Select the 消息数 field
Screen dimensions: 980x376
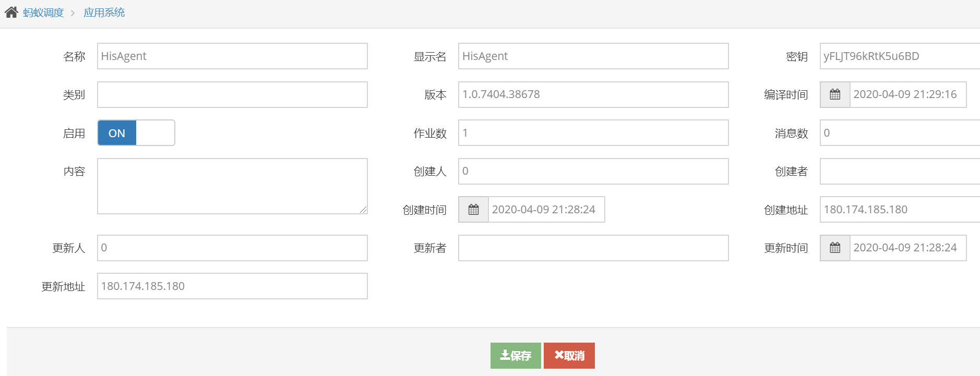(900, 133)
